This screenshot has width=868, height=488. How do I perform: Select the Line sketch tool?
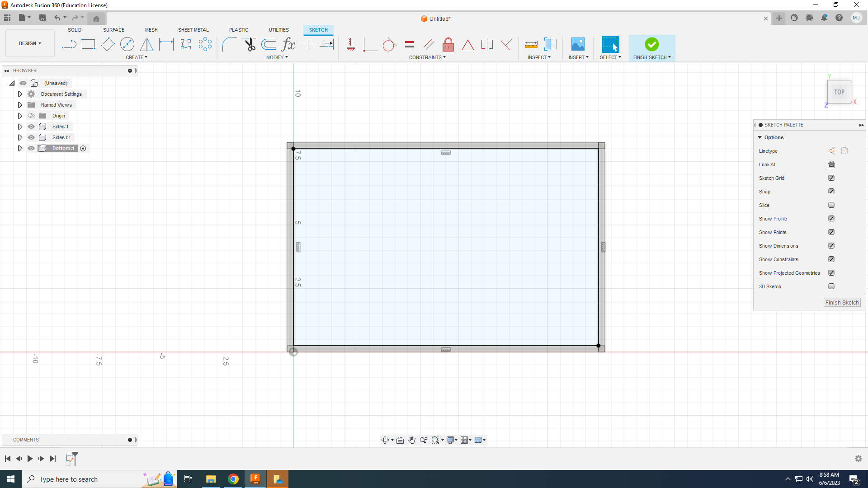tap(69, 45)
